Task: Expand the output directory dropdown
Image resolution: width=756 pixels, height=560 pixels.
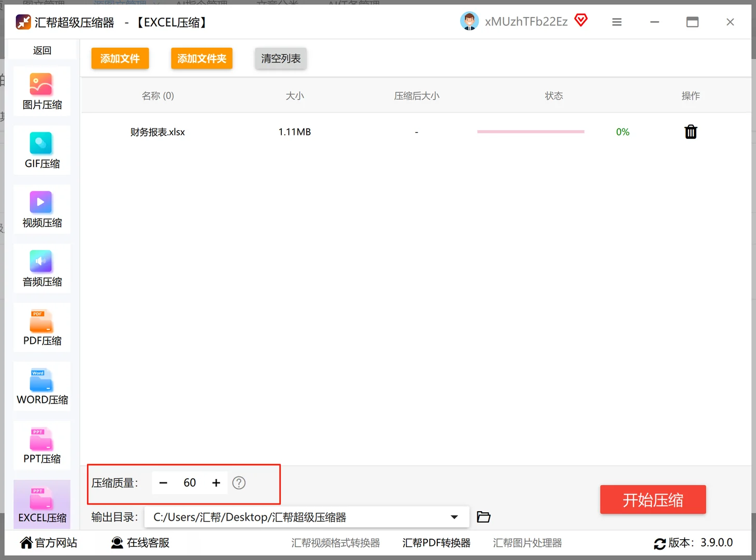Action: 454,516
